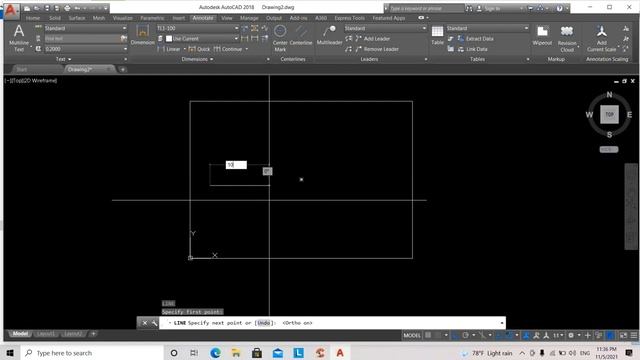
Task: Click the keyword search field in title bar
Action: coord(426,8)
